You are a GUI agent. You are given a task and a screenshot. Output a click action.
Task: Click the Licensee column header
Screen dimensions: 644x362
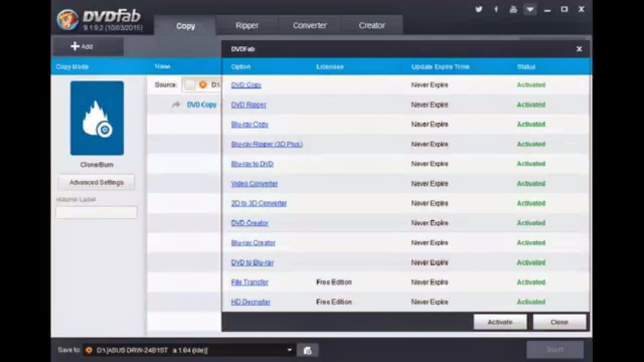pyautogui.click(x=330, y=67)
